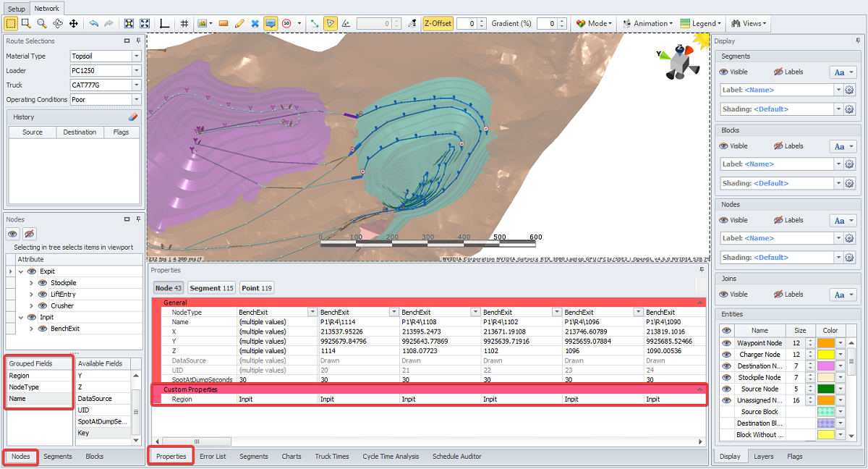868x469 pixels.
Task: Click the grid (#) toolbar icon
Action: (184, 23)
